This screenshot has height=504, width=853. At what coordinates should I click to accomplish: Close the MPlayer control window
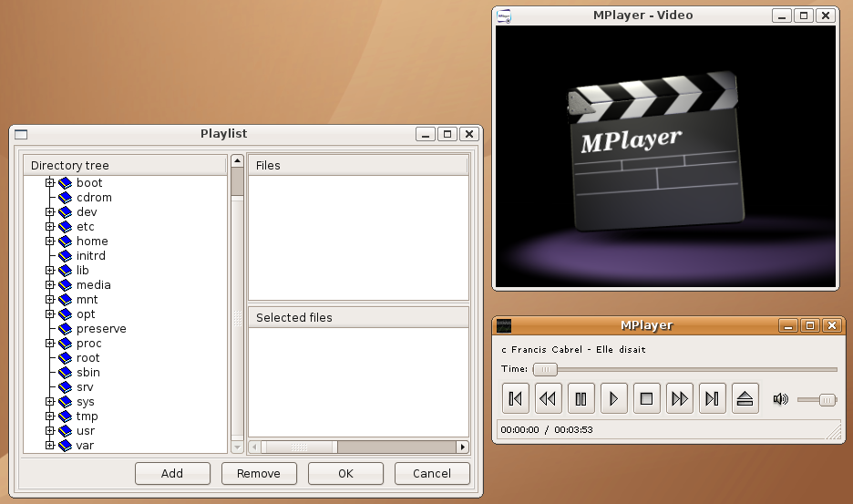click(832, 325)
